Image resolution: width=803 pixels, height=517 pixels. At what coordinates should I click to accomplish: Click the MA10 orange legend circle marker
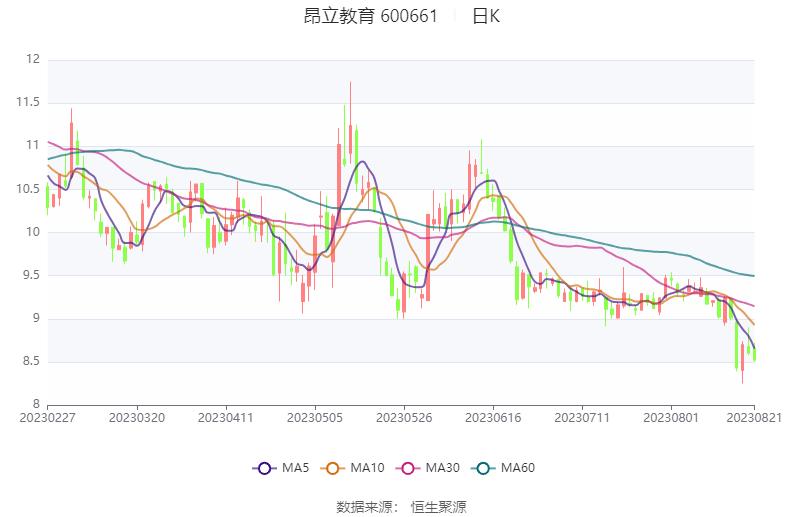pos(333,468)
